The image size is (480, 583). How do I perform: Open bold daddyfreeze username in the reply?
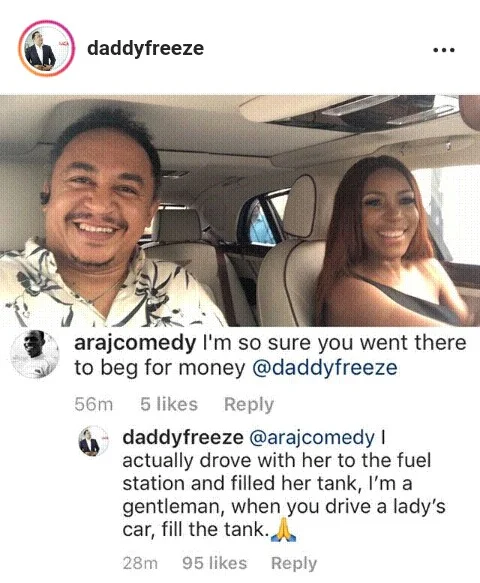point(183,437)
